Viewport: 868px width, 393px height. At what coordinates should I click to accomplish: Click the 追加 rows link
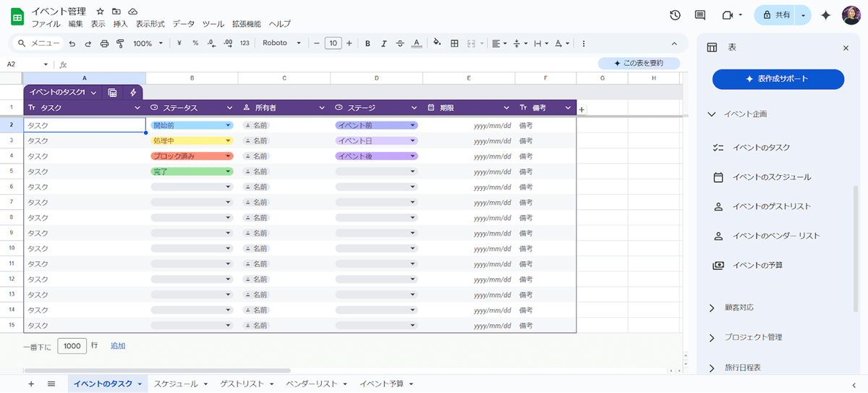pyautogui.click(x=118, y=346)
